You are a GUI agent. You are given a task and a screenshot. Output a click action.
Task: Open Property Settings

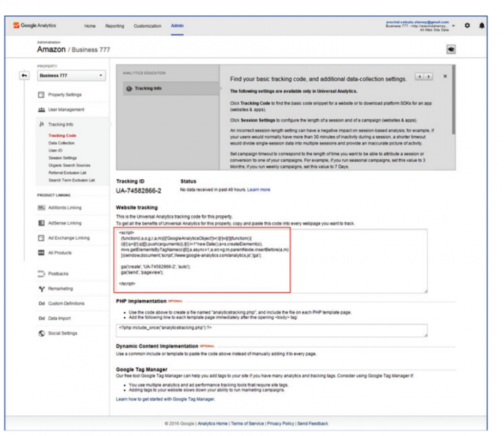[x=65, y=94]
